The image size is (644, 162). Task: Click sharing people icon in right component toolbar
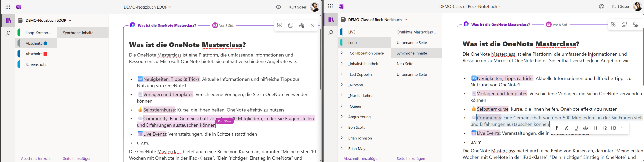pyautogui.click(x=635, y=24)
